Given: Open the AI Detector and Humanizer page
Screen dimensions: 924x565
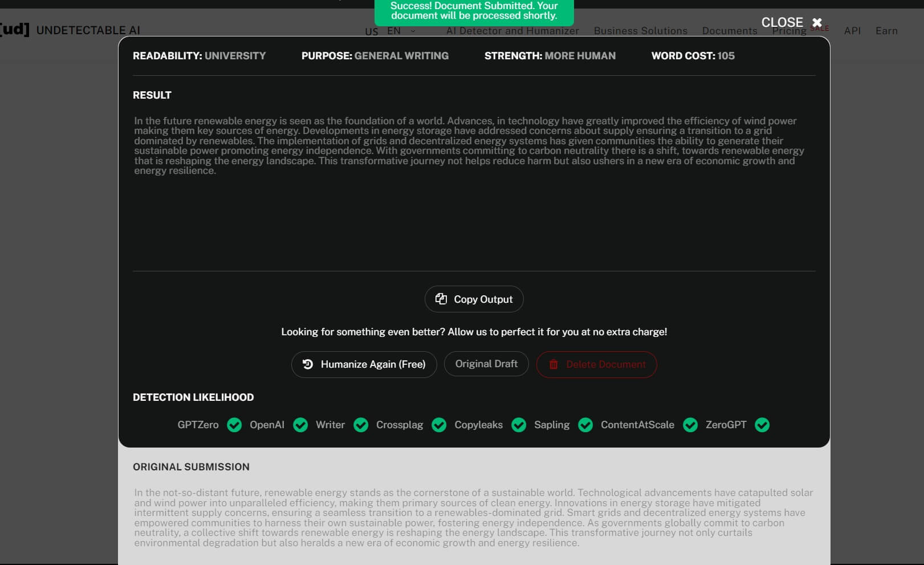Looking at the screenshot, I should pyautogui.click(x=514, y=31).
